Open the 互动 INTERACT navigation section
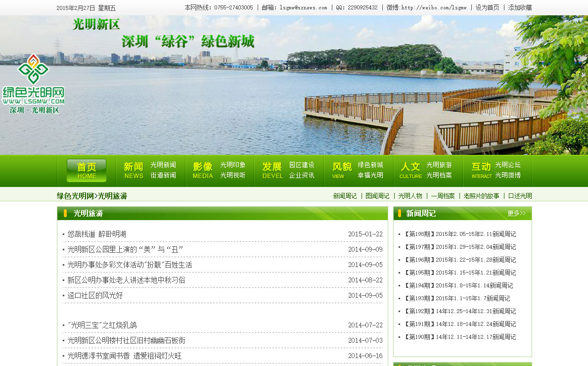 (x=481, y=171)
